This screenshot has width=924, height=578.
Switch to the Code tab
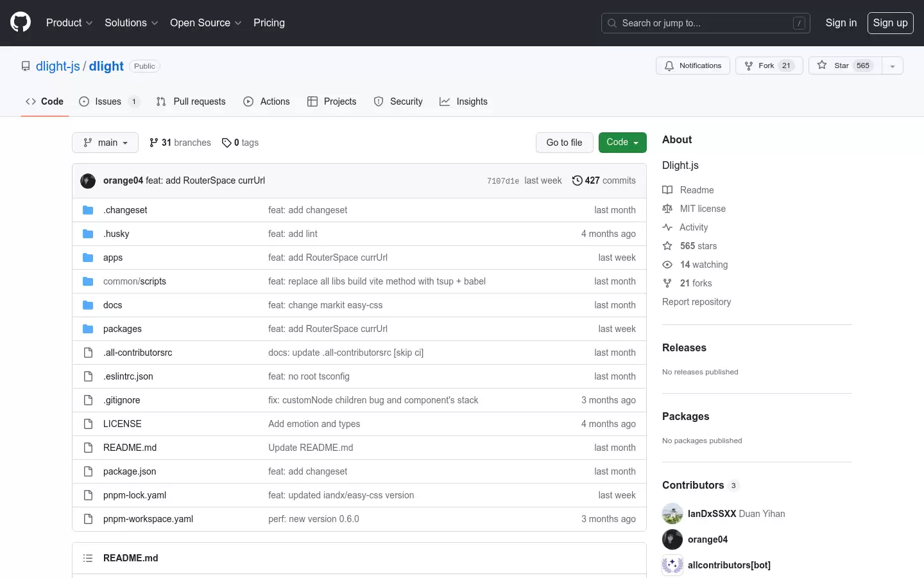(x=44, y=101)
